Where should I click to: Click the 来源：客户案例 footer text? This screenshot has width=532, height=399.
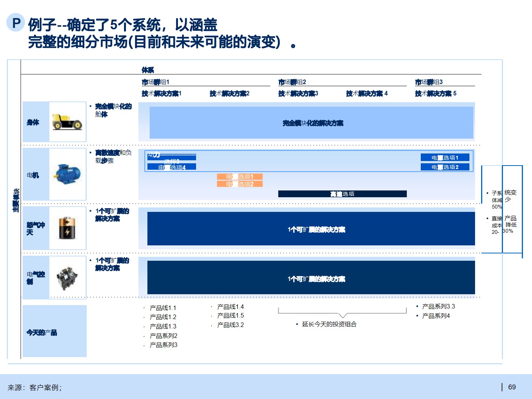coord(34,387)
